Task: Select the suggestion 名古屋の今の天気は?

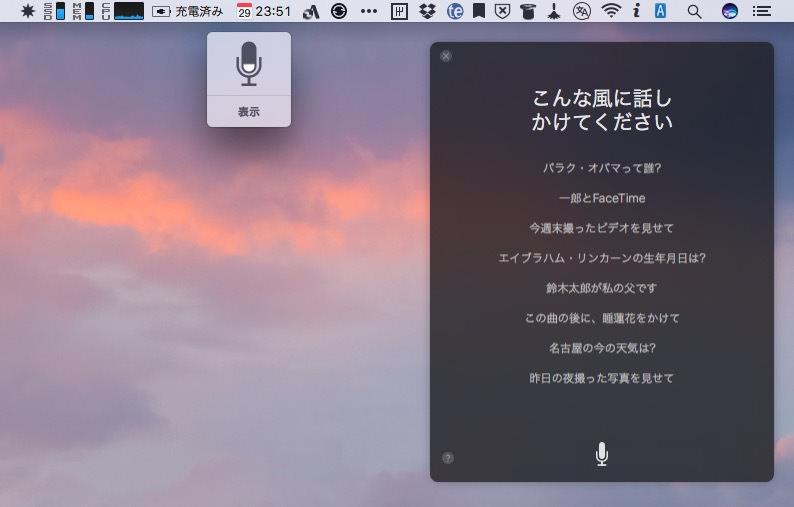Action: 601,348
